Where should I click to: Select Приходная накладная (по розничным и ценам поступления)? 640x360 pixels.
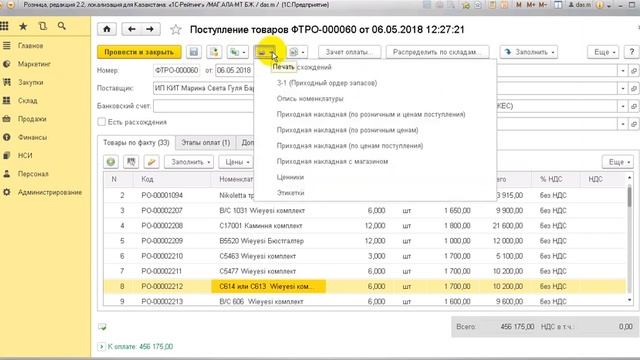371,114
